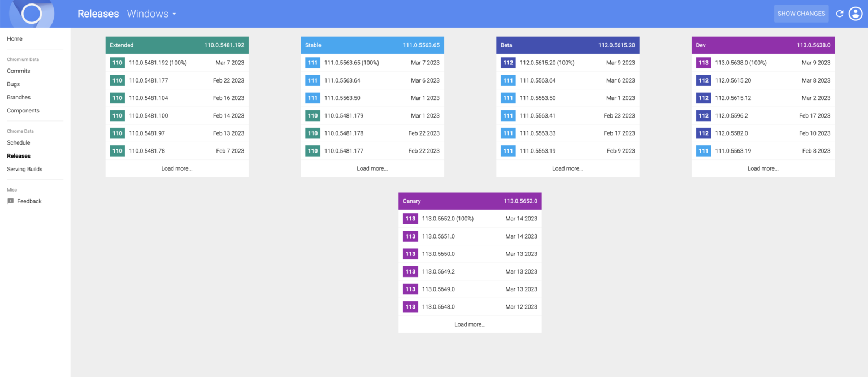Expand Load more in Dev card
Viewport: 868px width, 377px height.
pos(763,168)
